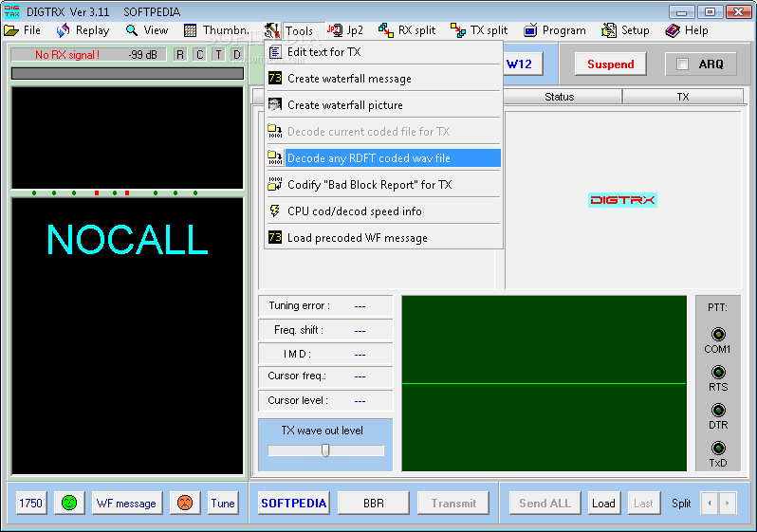The width and height of the screenshot is (757, 532).
Task: Click the Tools wrench icon
Action: [x=272, y=30]
